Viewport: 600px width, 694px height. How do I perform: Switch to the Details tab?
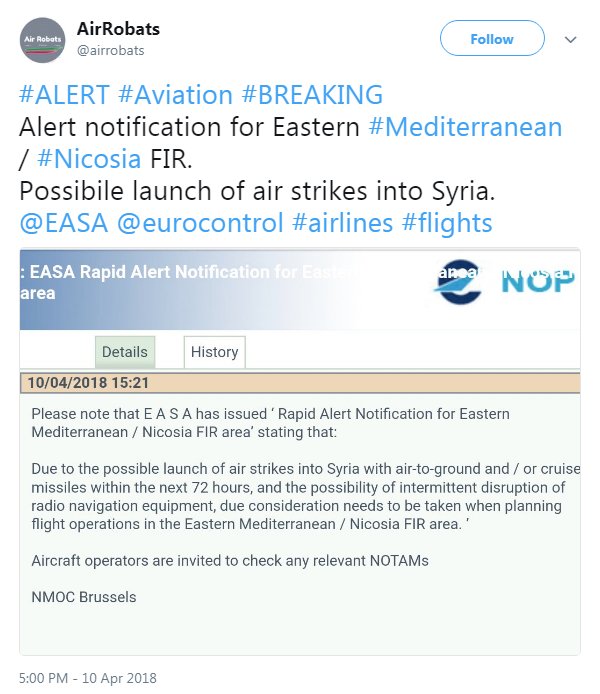coord(125,352)
